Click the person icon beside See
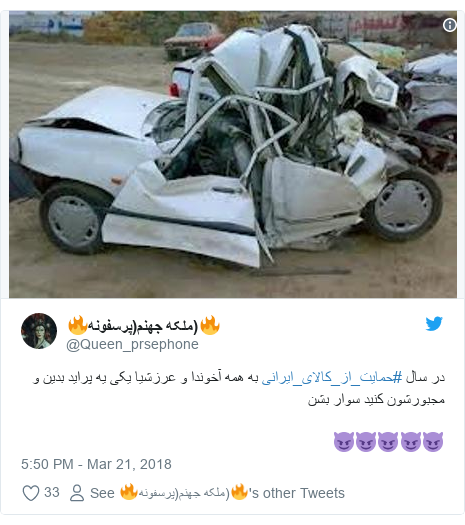The image size is (465, 525). click(77, 493)
